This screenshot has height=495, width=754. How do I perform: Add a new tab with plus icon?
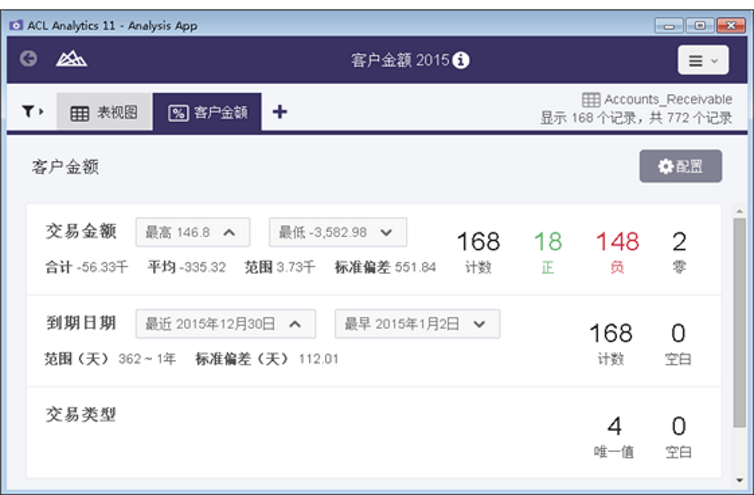point(280,112)
